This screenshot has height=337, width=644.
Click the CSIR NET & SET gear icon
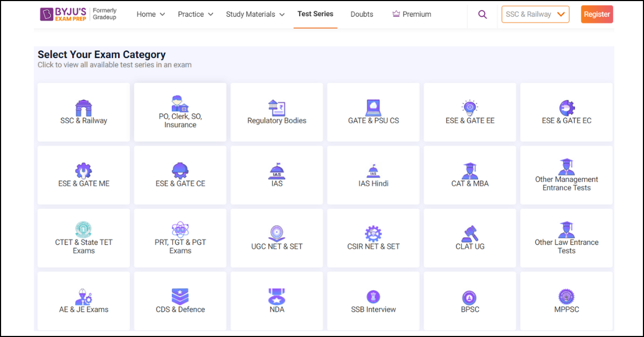[x=373, y=233]
